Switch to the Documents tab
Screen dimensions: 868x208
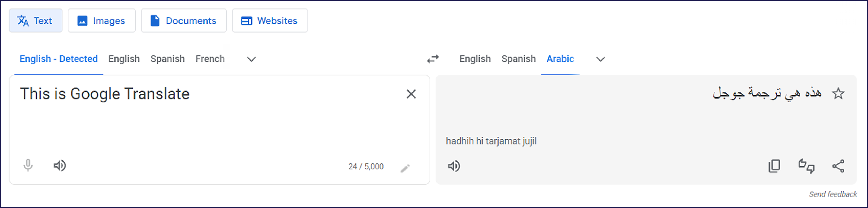click(x=184, y=20)
